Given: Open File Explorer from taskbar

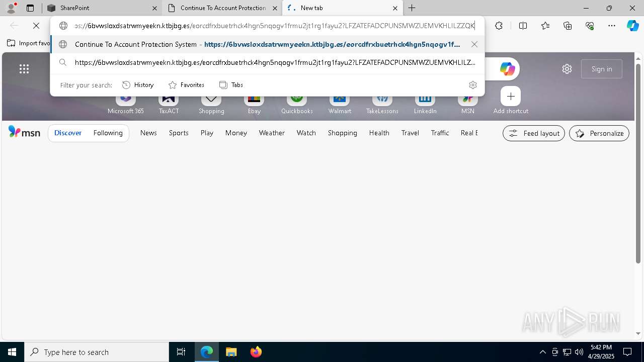Looking at the screenshot, I should point(231,352).
